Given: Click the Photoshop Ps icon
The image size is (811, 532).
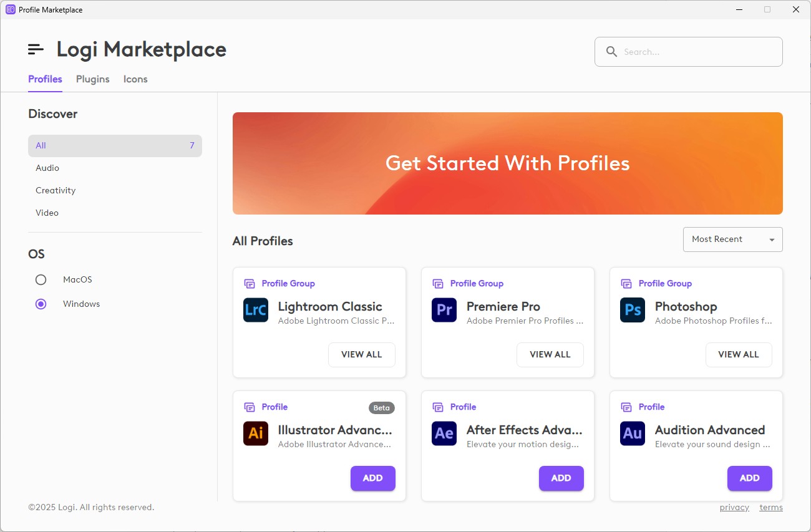Looking at the screenshot, I should (x=633, y=310).
